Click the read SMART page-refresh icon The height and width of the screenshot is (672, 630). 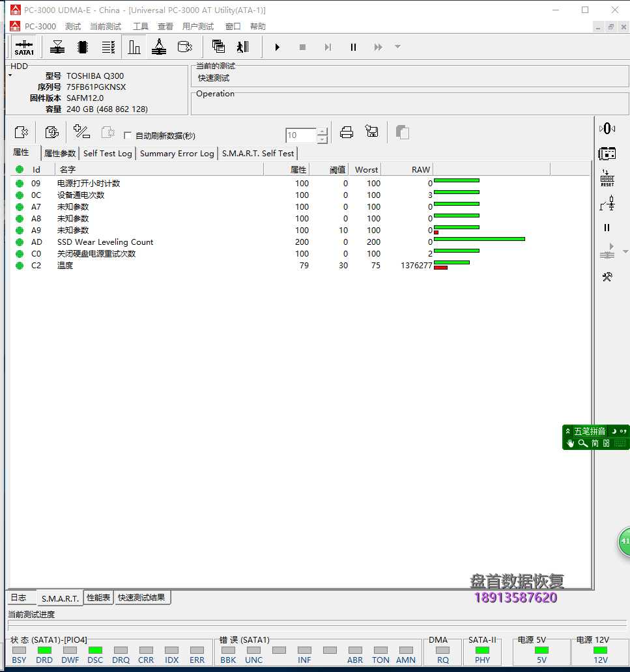click(21, 132)
